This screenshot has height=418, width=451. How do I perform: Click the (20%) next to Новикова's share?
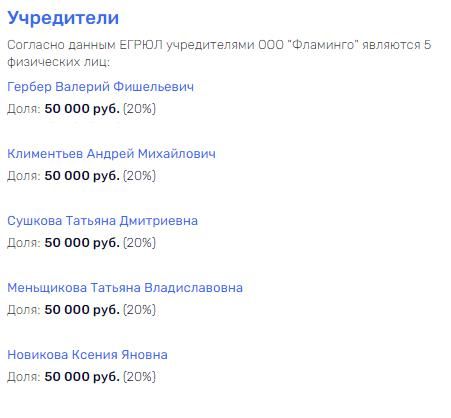tap(139, 377)
